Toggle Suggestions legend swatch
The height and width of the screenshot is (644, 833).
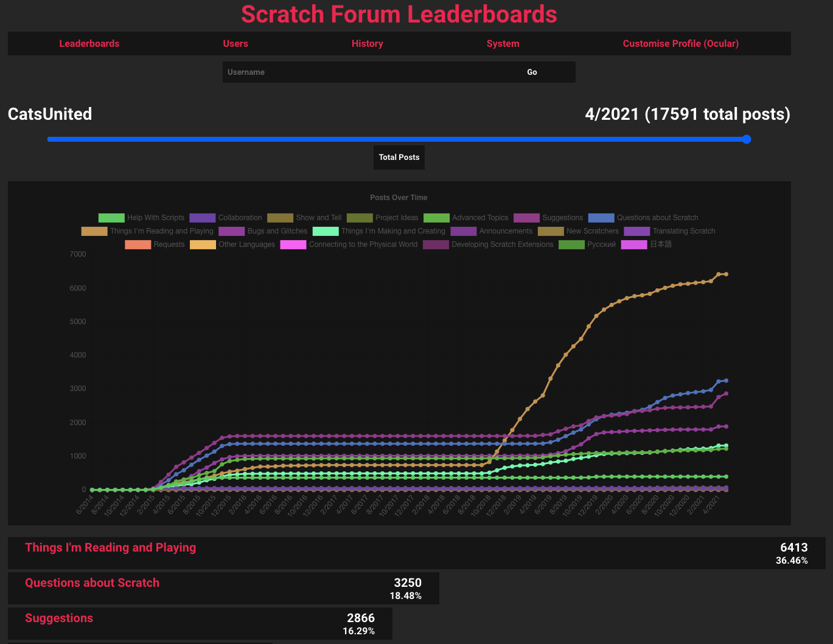[527, 218]
